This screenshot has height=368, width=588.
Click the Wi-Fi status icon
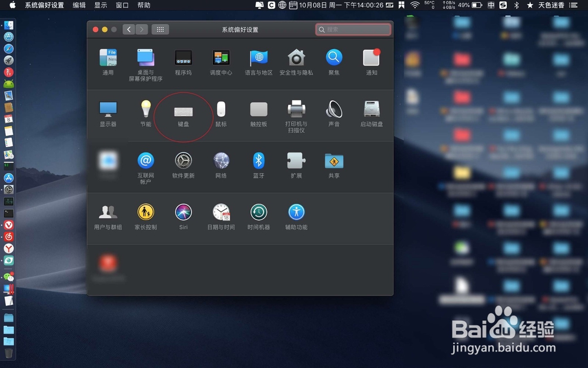[x=415, y=5]
